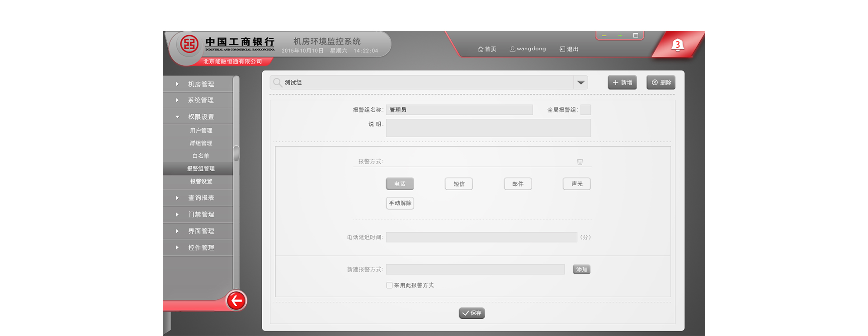
Task: Open the wangdong user profile
Action: 528,49
